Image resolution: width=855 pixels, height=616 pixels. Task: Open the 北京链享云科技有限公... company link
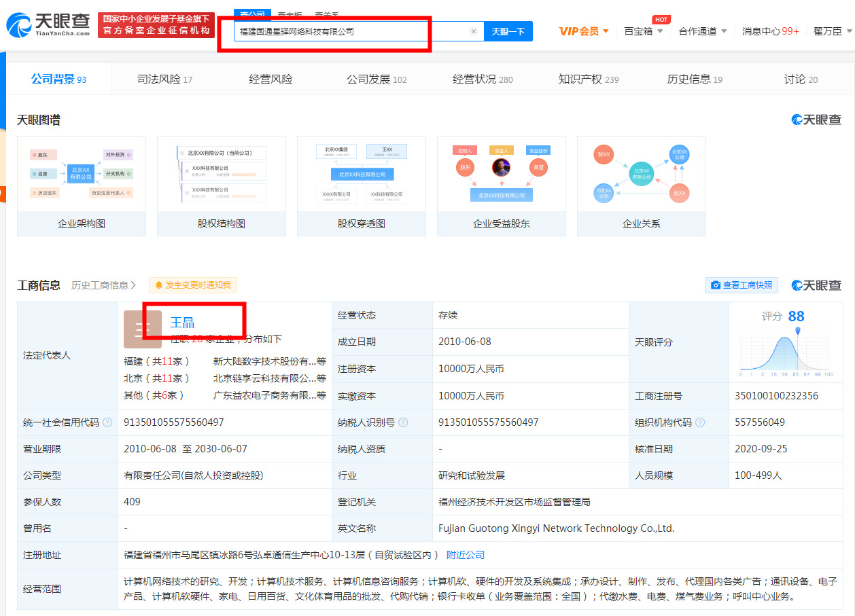coord(270,378)
